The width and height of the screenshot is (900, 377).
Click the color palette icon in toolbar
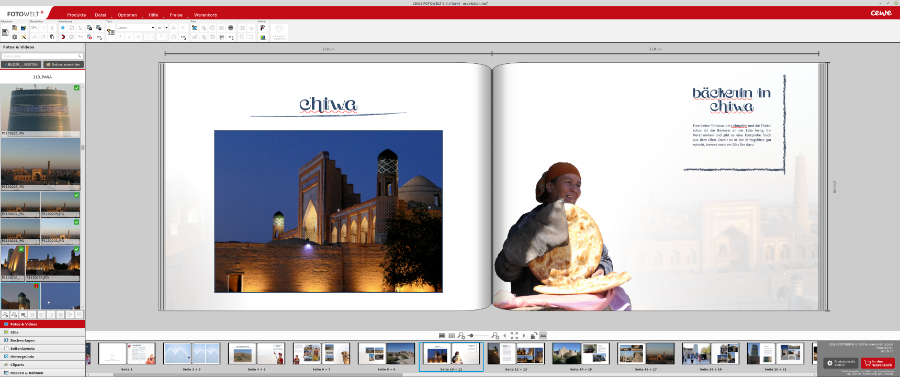click(262, 28)
